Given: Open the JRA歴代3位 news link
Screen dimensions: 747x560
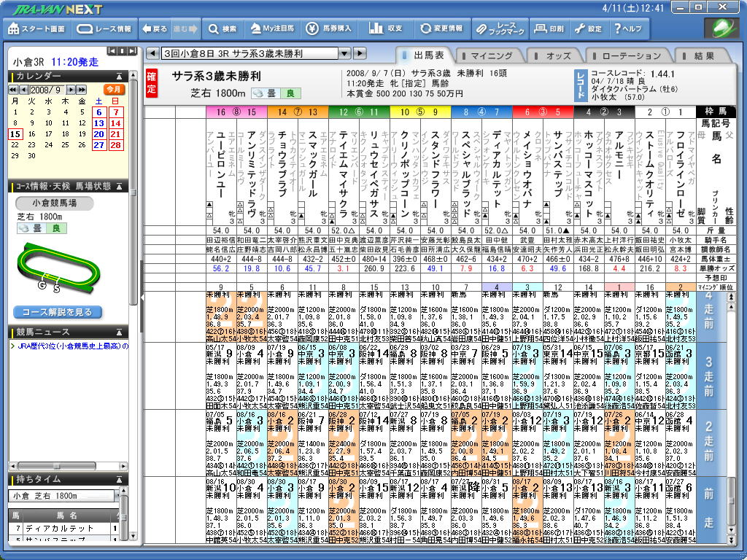Looking at the screenshot, I should click(x=69, y=346).
